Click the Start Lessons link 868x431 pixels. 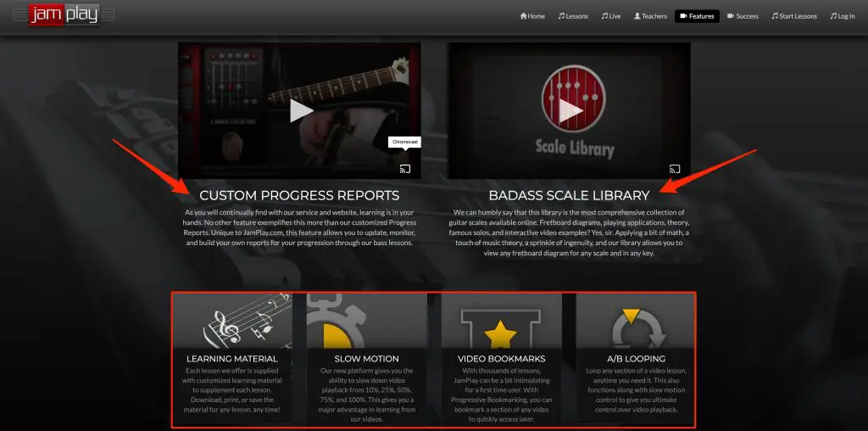click(793, 16)
